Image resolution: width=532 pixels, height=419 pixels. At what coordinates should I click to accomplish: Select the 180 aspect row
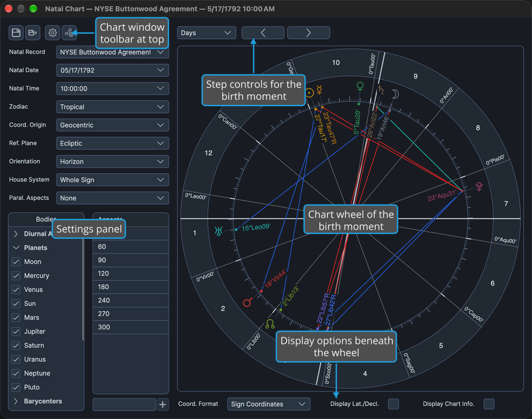(131, 287)
